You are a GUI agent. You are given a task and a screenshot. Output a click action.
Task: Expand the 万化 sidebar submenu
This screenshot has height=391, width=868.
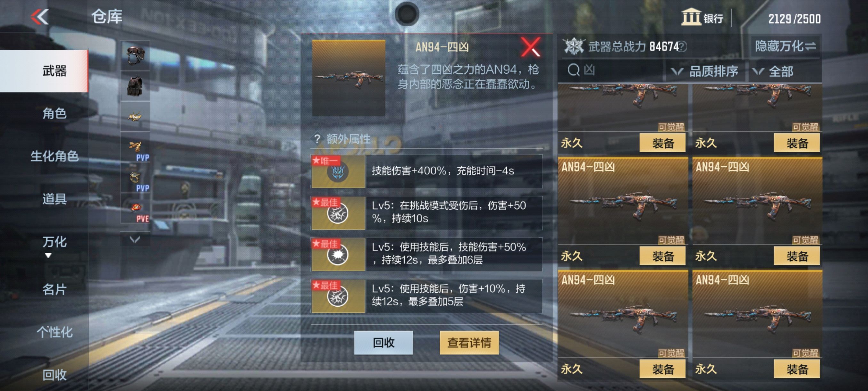(x=54, y=245)
